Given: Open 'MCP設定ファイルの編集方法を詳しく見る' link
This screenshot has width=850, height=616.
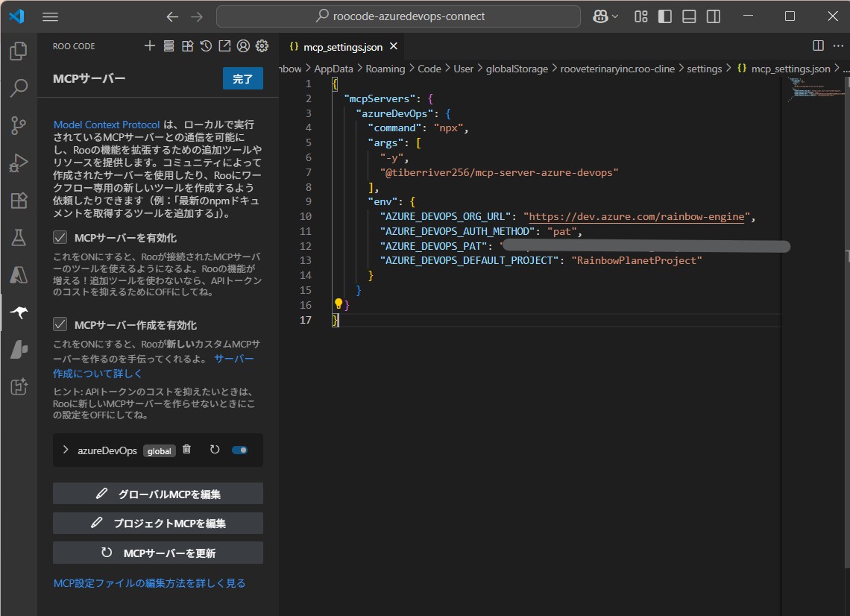Looking at the screenshot, I should tap(150, 583).
